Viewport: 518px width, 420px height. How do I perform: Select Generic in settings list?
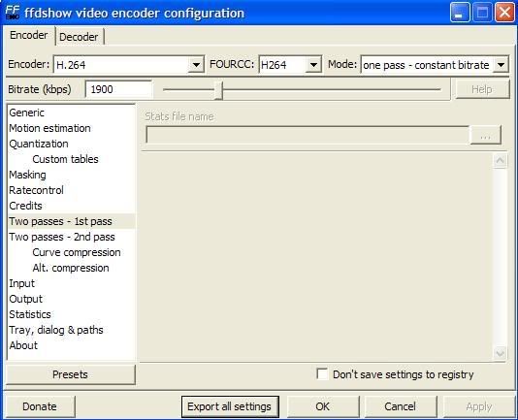point(71,113)
